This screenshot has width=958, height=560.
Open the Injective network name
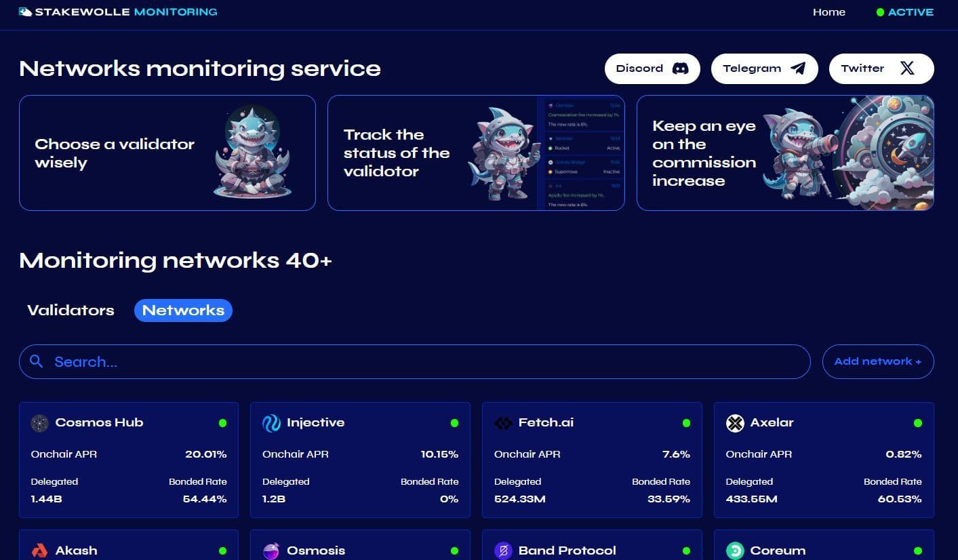315,422
